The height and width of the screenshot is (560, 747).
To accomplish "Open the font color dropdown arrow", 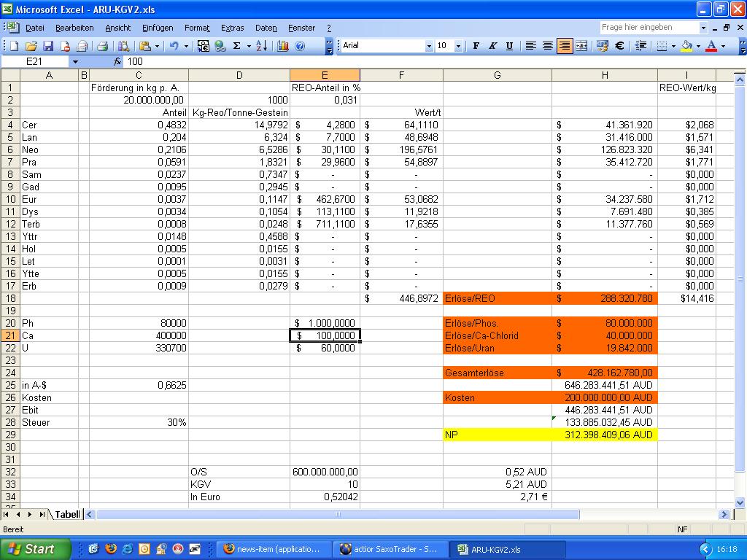I will (721, 45).
